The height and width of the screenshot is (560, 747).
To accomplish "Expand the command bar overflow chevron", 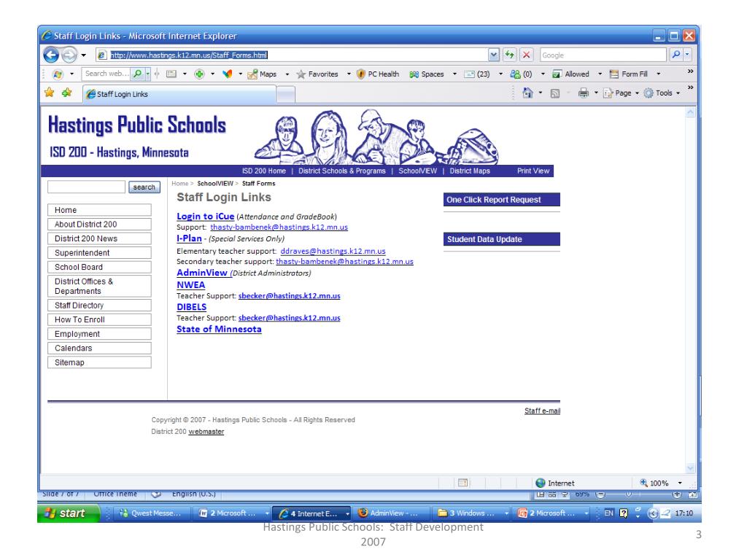I will click(690, 87).
